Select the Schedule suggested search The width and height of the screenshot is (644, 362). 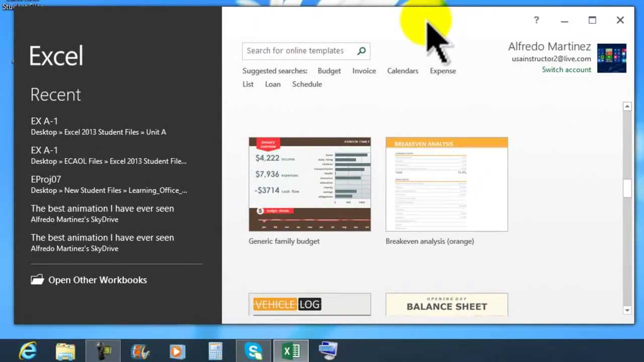[x=307, y=84]
